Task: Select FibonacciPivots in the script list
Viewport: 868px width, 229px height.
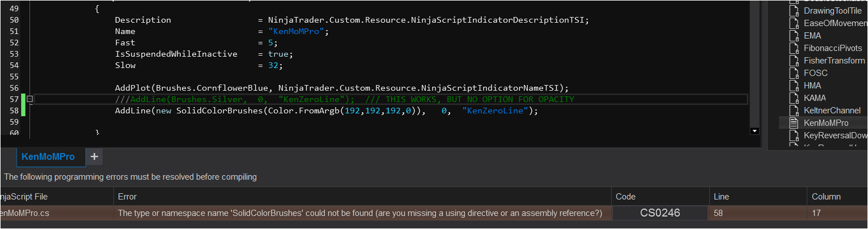Action: pyautogui.click(x=832, y=48)
